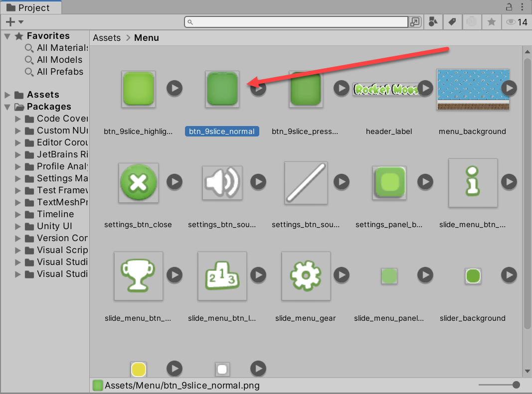Collapse the Favorites section
This screenshot has height=394, width=532.
coord(7,36)
